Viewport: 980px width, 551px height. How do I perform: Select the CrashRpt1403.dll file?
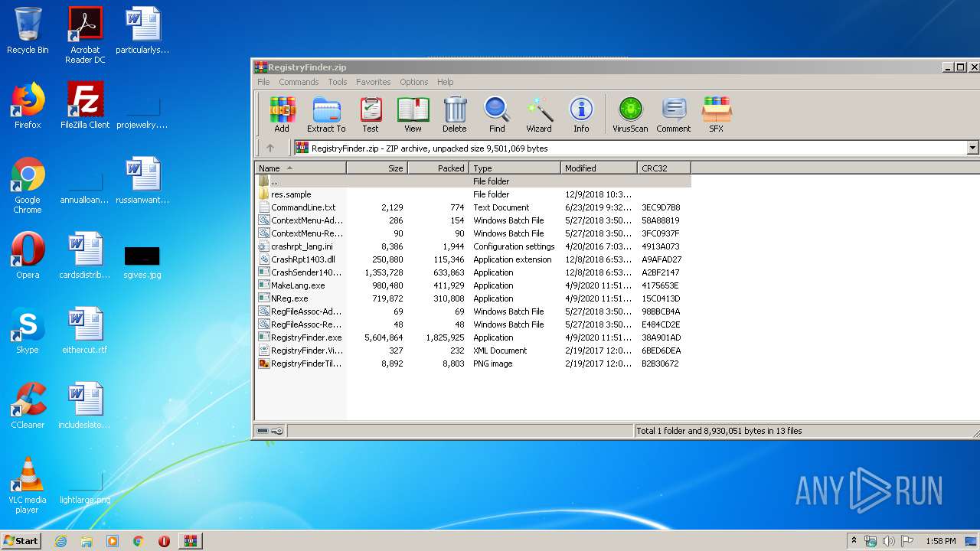(x=473, y=259)
